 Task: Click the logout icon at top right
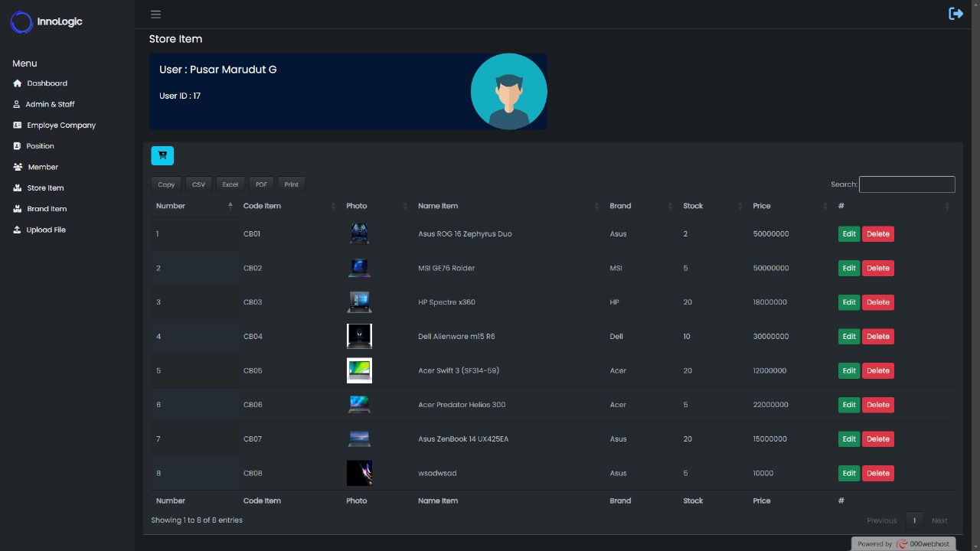[955, 13]
